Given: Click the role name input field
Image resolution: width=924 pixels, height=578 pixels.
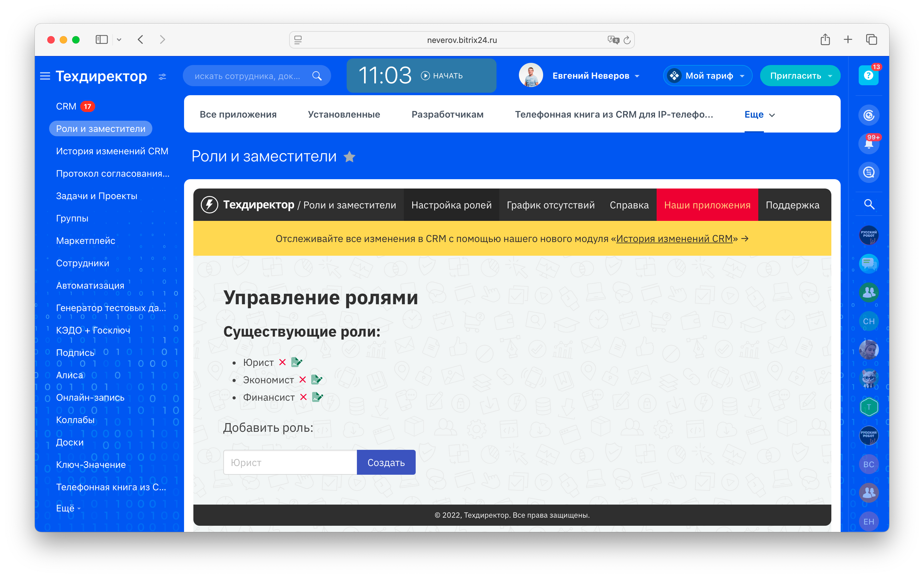Looking at the screenshot, I should click(290, 462).
